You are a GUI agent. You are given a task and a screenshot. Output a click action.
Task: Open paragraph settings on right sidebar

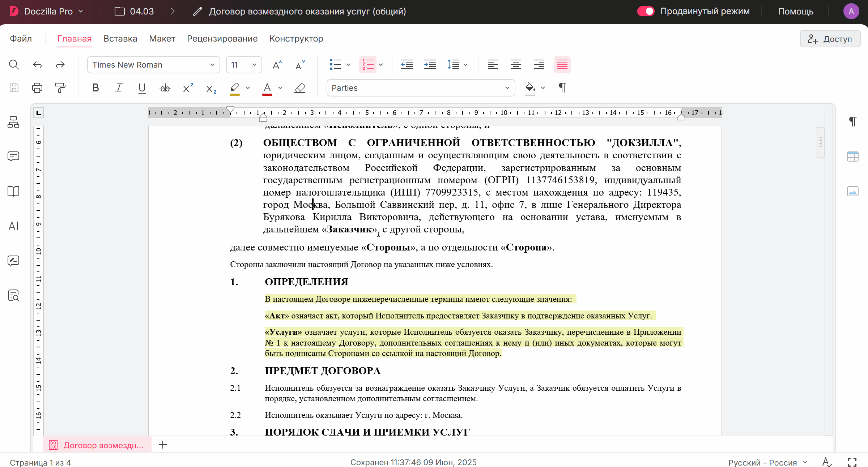853,122
